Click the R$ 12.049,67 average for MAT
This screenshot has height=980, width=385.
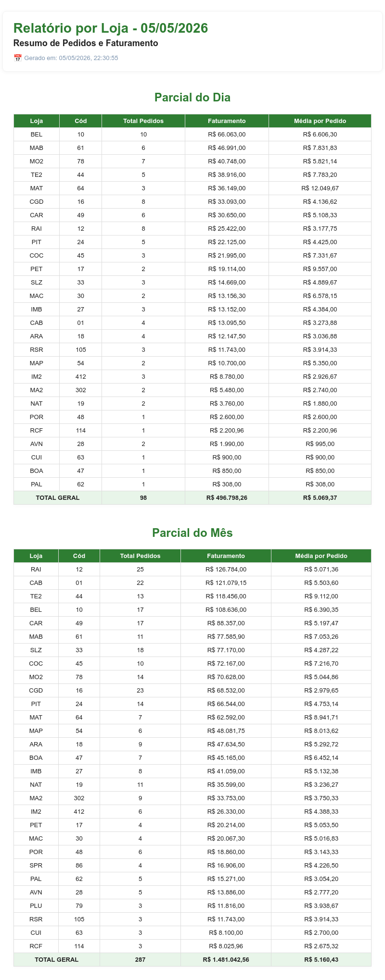pos(320,188)
